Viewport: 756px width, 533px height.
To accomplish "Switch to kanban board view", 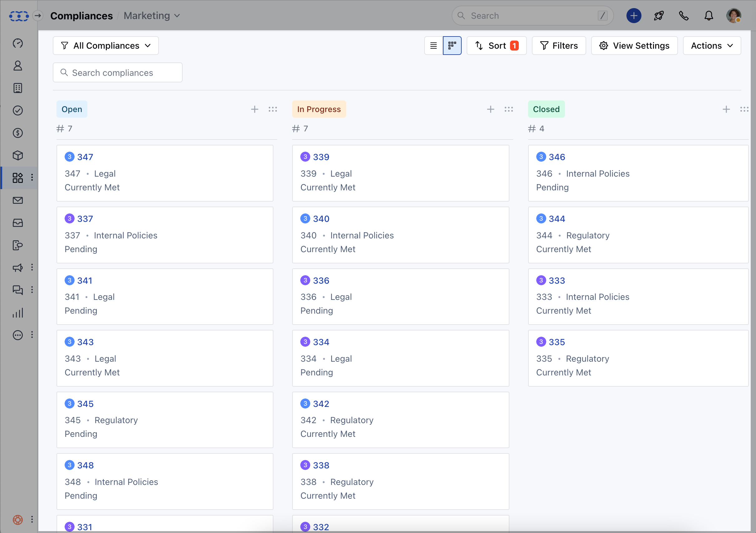I will 452,46.
